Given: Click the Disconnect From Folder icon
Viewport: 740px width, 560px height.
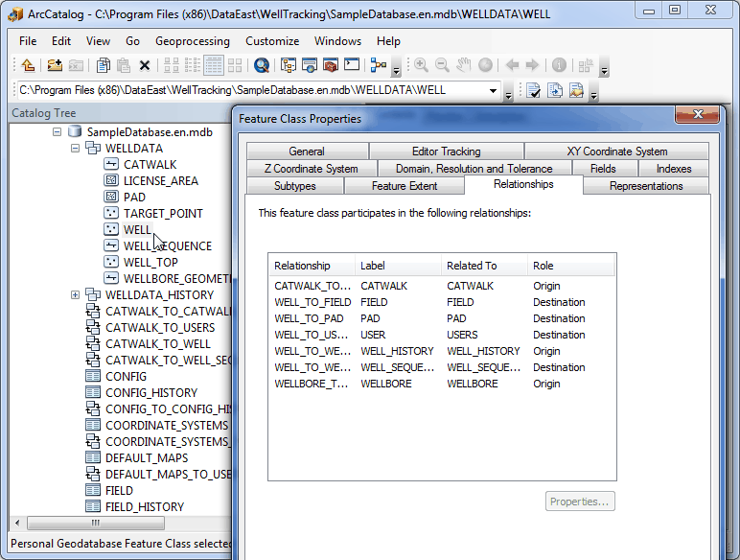Looking at the screenshot, I should click(x=76, y=65).
